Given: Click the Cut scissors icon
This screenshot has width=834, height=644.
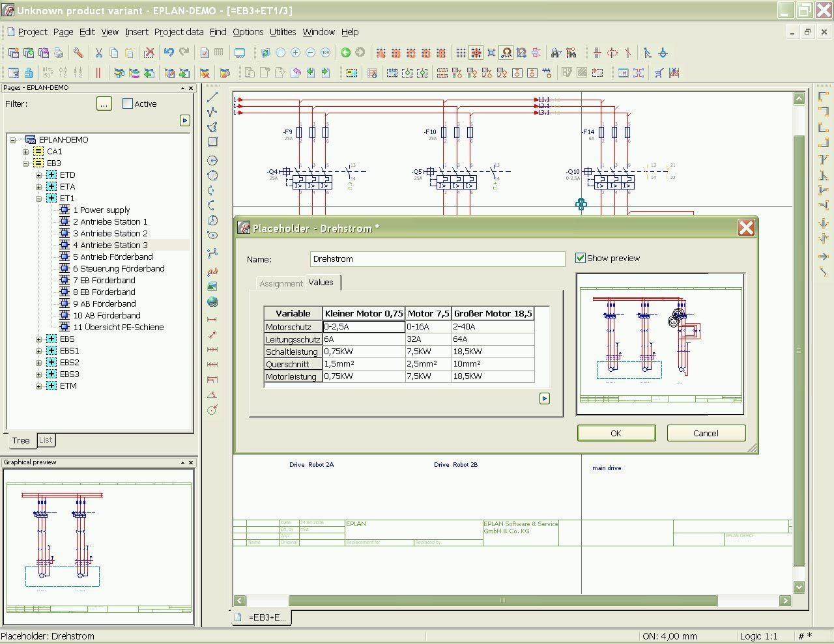Looking at the screenshot, I should [x=99, y=53].
